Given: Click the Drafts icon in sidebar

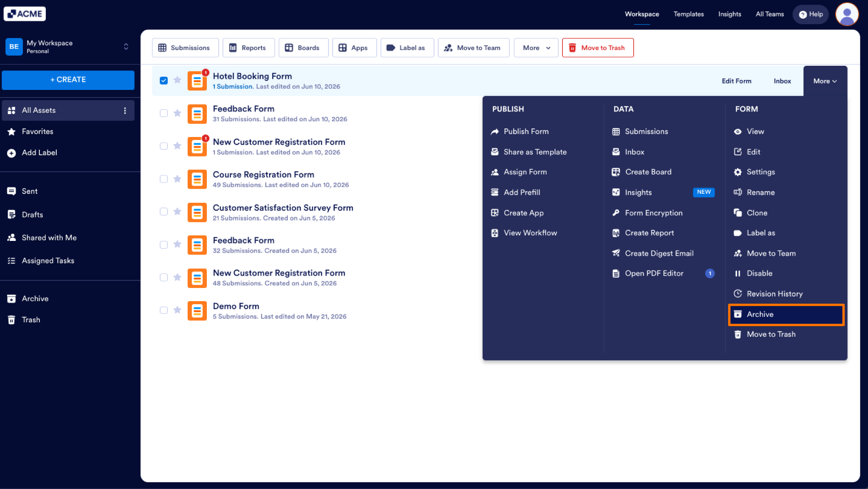Looking at the screenshot, I should click(x=11, y=215).
